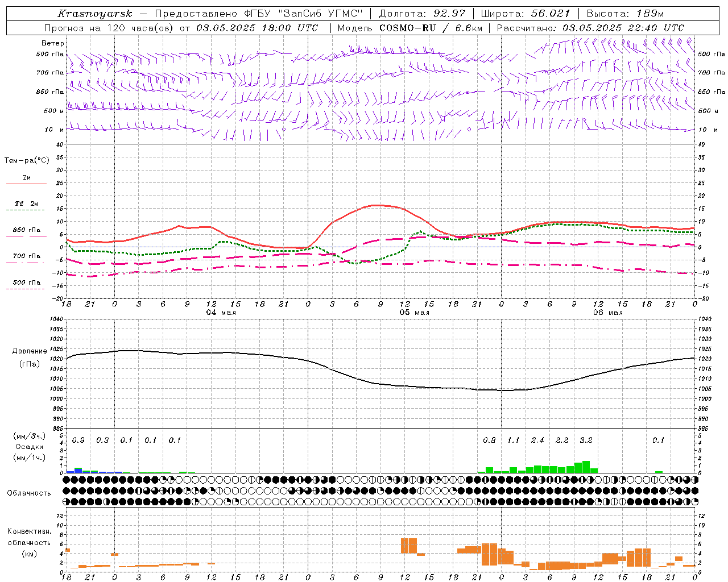Click the "Широта: 56.021" latitude value
The width and height of the screenshot is (728, 582).
(x=526, y=14)
